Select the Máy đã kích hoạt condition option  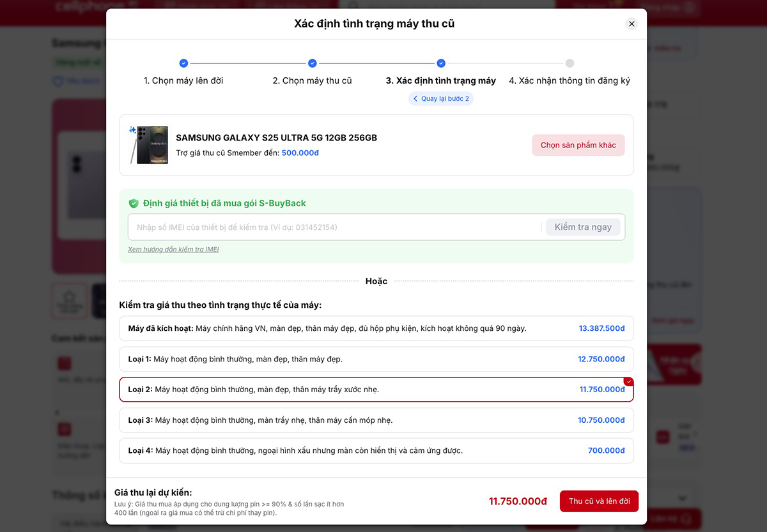[376, 328]
